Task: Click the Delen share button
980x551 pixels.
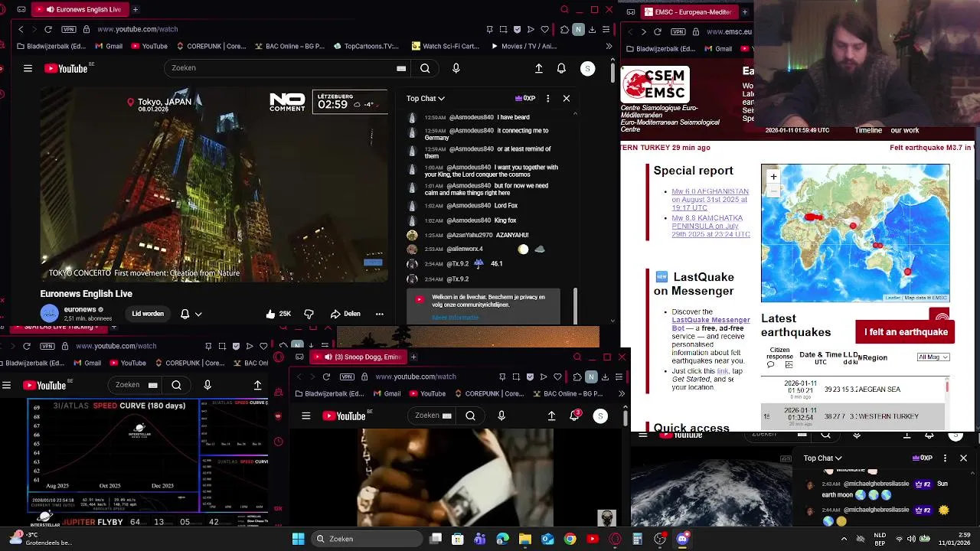Action: (x=345, y=313)
